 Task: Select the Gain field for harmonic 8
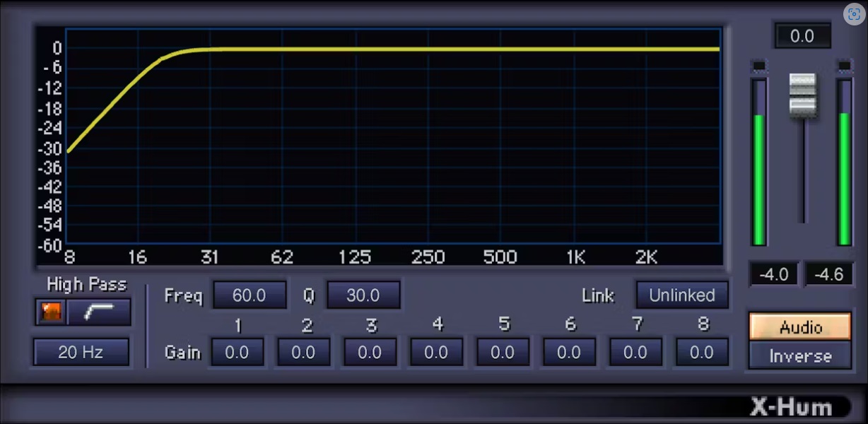tap(702, 352)
